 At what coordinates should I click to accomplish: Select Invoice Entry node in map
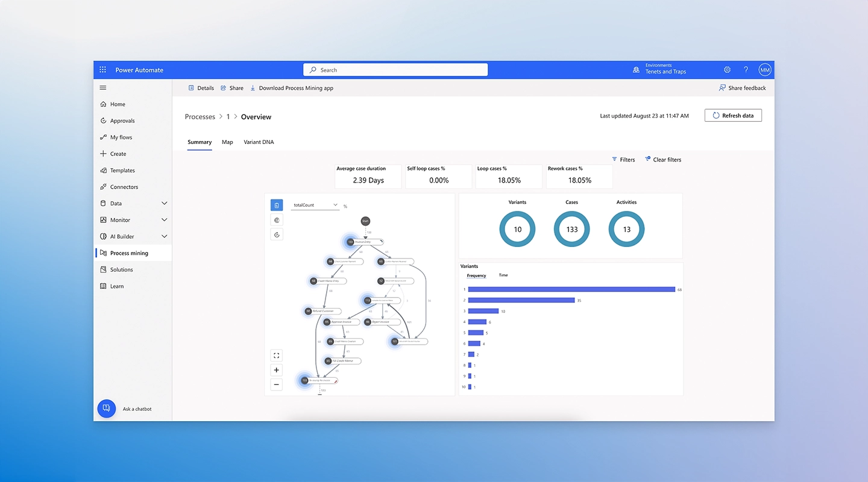click(365, 242)
